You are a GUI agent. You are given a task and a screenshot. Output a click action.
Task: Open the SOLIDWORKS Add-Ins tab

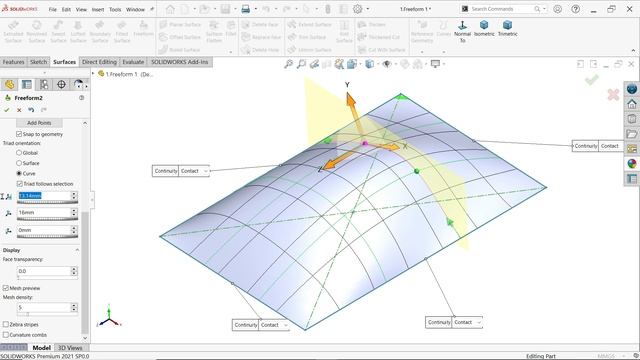click(x=180, y=62)
